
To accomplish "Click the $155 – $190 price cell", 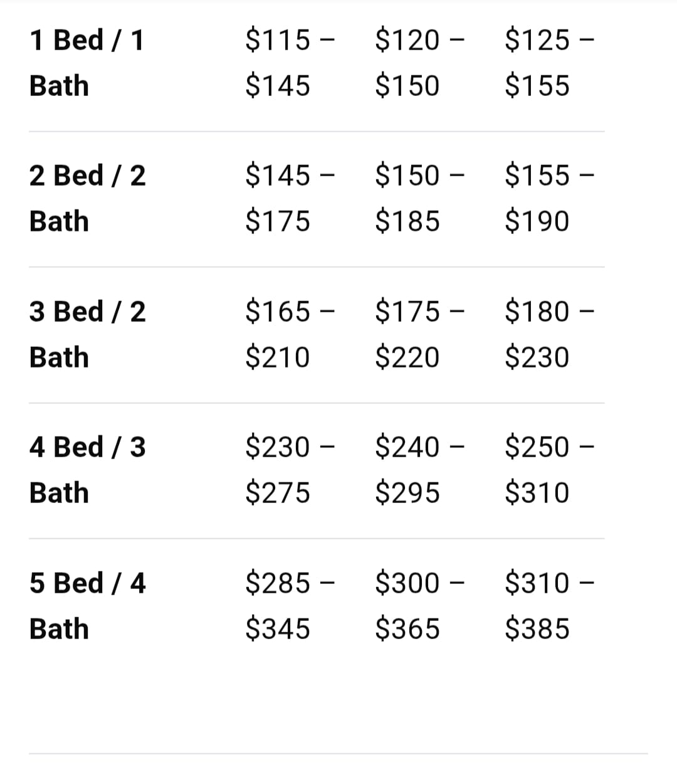I will (x=550, y=198).
